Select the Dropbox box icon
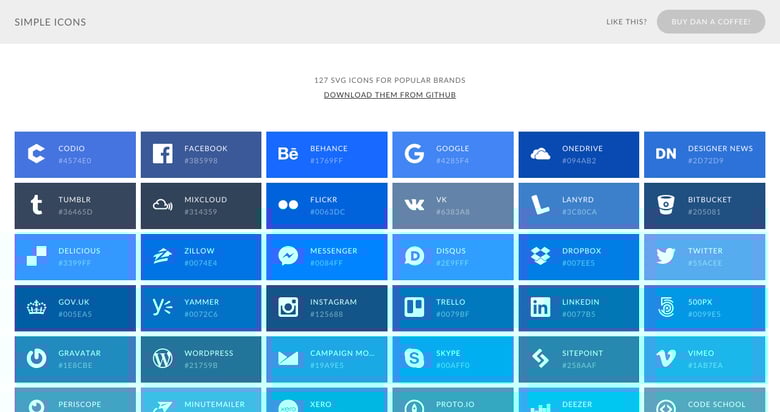Image resolution: width=780 pixels, height=412 pixels. click(x=540, y=256)
